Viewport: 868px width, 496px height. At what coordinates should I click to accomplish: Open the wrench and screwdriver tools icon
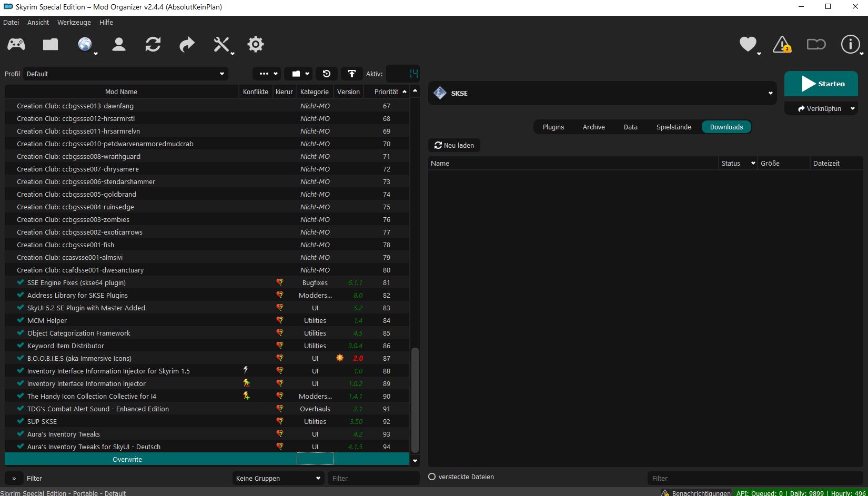point(221,45)
